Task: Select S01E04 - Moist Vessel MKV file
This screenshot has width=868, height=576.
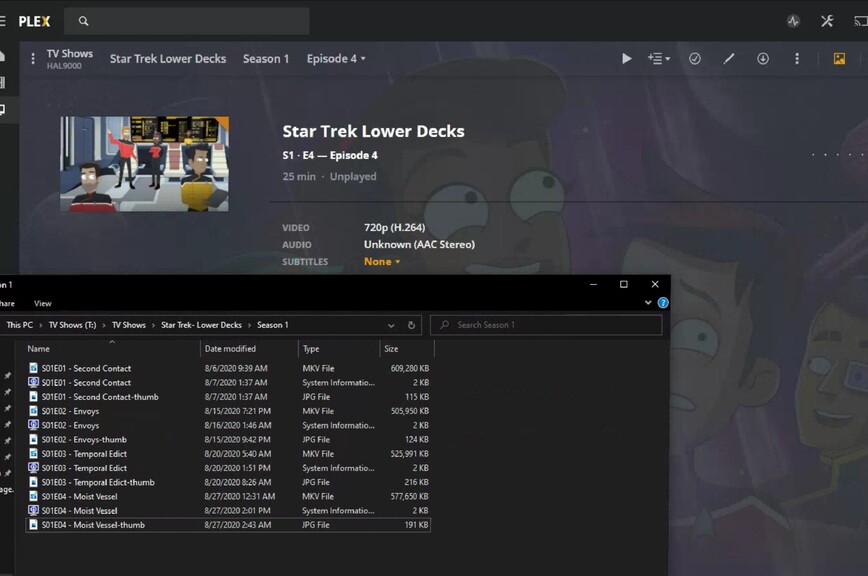Action: 228,496
